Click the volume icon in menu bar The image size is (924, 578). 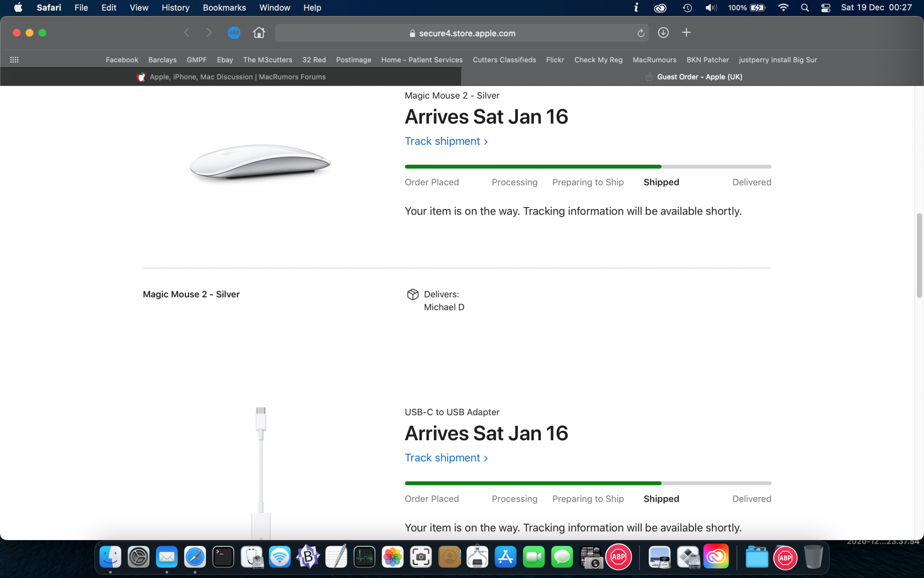tap(711, 8)
